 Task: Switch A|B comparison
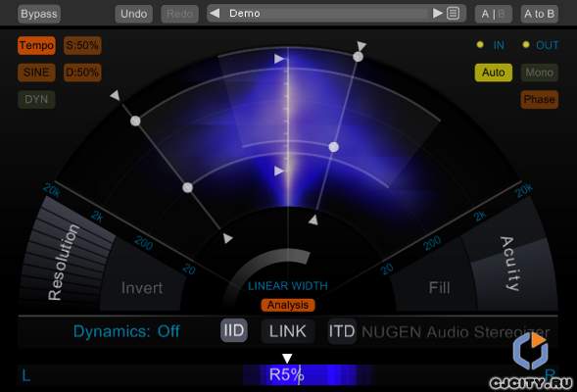click(493, 14)
